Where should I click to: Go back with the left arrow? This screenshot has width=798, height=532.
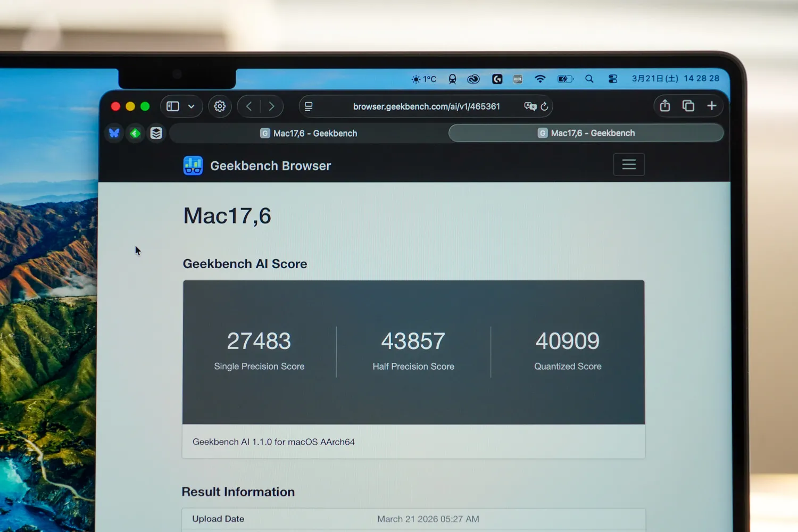(x=249, y=106)
